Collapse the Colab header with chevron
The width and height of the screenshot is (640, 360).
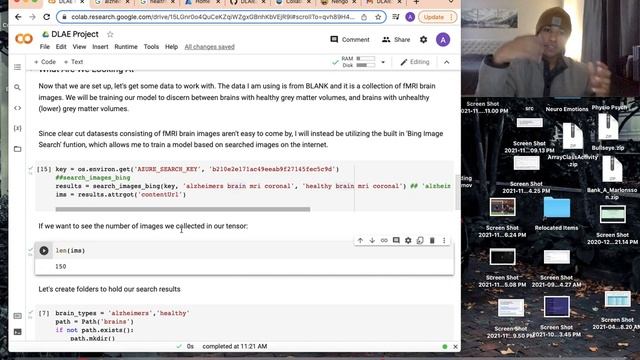447,62
